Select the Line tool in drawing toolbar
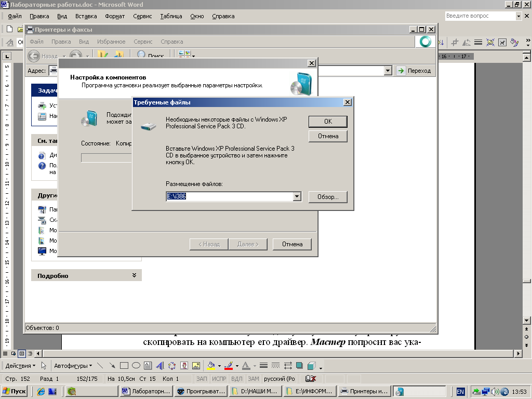 (x=100, y=366)
